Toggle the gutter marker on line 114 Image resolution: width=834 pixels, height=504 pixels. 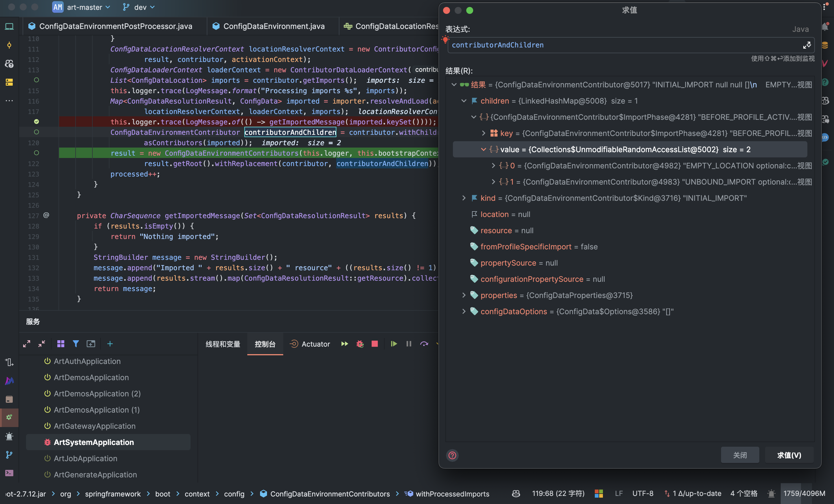coord(36,80)
